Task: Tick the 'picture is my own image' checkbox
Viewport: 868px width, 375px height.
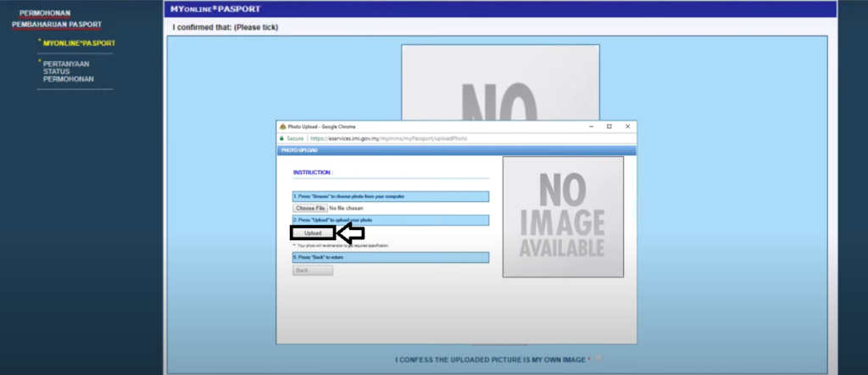Action: tap(598, 359)
